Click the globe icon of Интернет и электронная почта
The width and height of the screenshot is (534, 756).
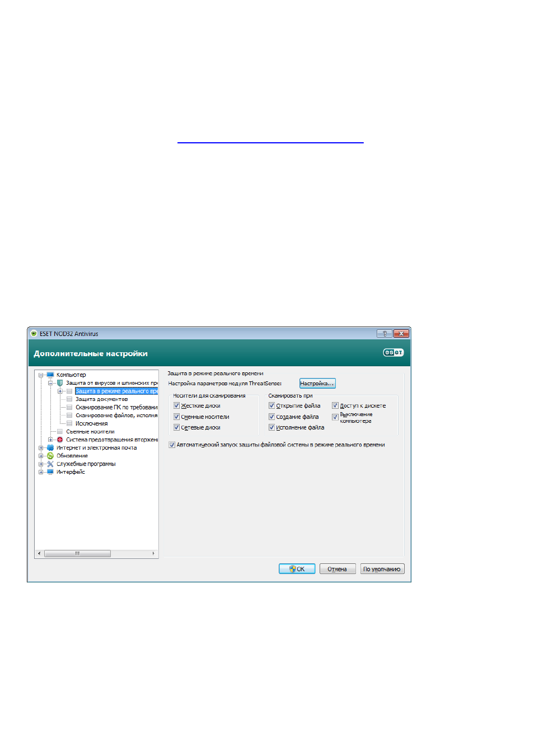(50, 447)
